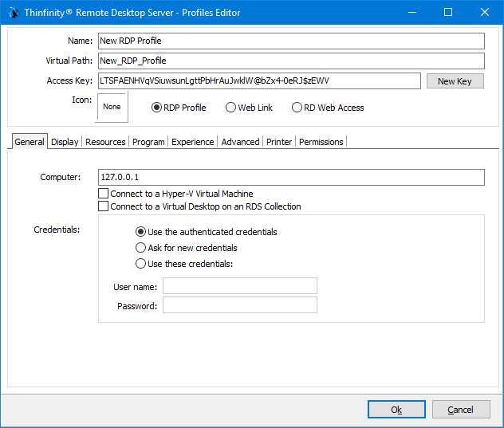Click the User name input field

tap(240, 285)
